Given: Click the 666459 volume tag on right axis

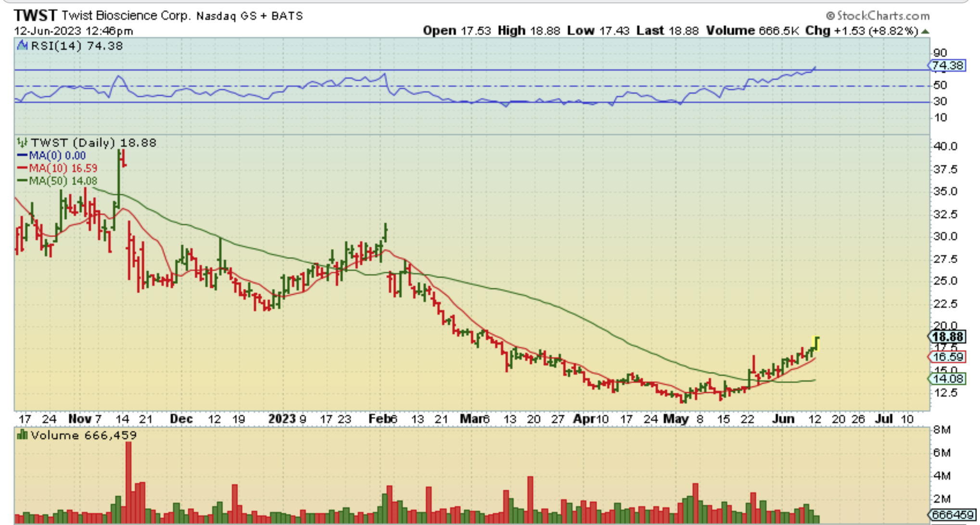Looking at the screenshot, I should [x=952, y=514].
